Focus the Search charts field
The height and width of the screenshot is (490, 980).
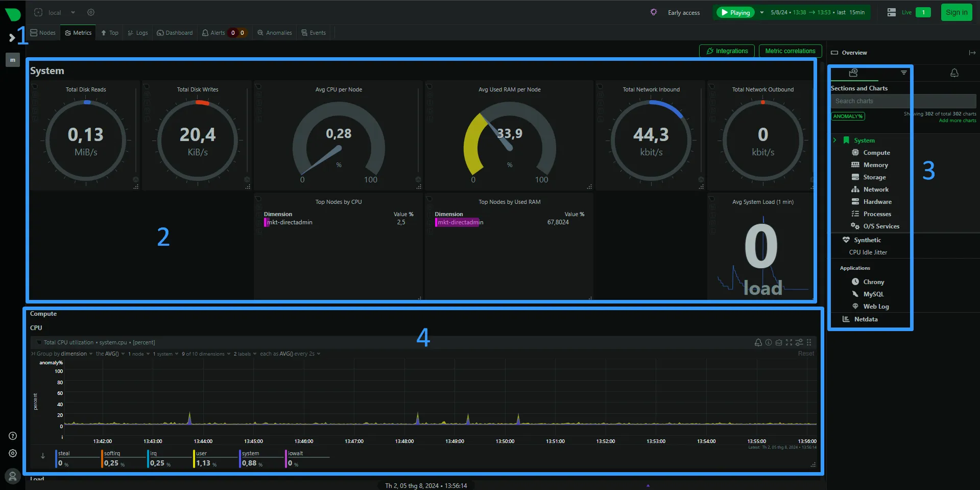pyautogui.click(x=903, y=101)
